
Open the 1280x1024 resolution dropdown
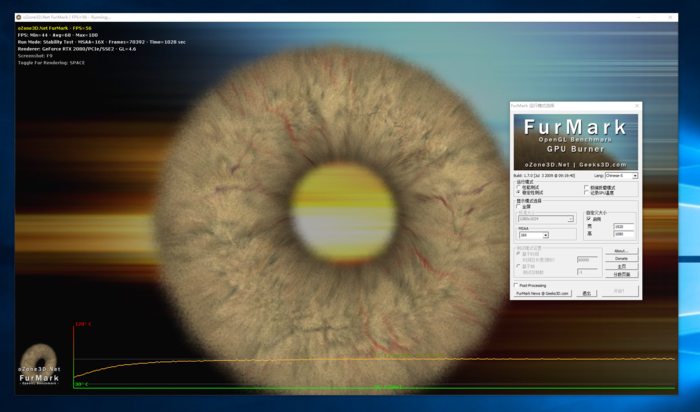click(546, 219)
